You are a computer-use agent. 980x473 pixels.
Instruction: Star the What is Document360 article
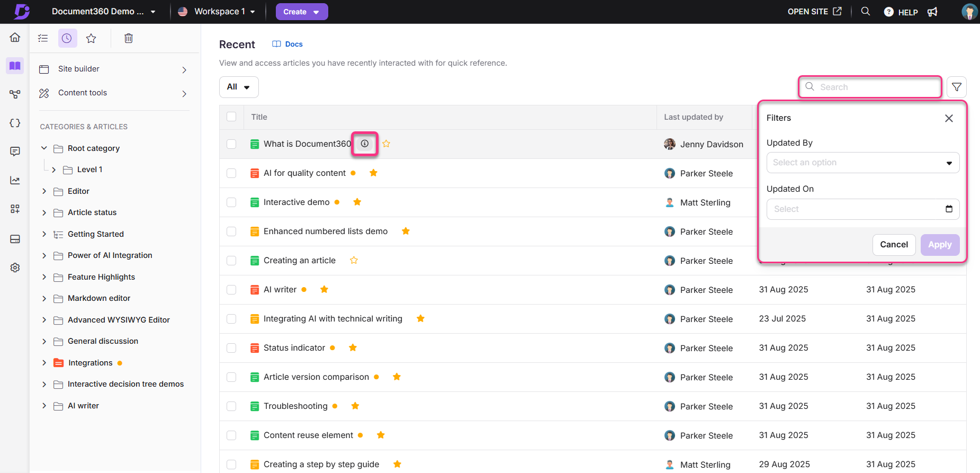coord(386,144)
